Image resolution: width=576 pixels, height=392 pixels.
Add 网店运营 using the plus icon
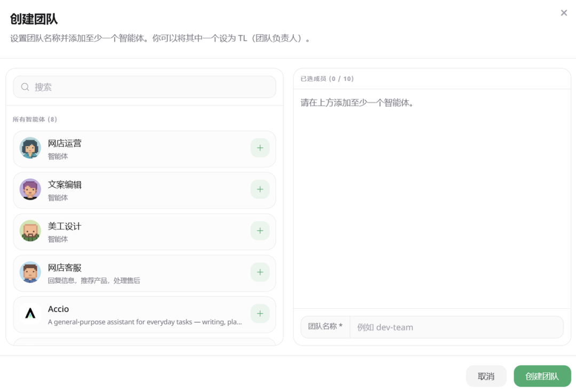pos(260,148)
